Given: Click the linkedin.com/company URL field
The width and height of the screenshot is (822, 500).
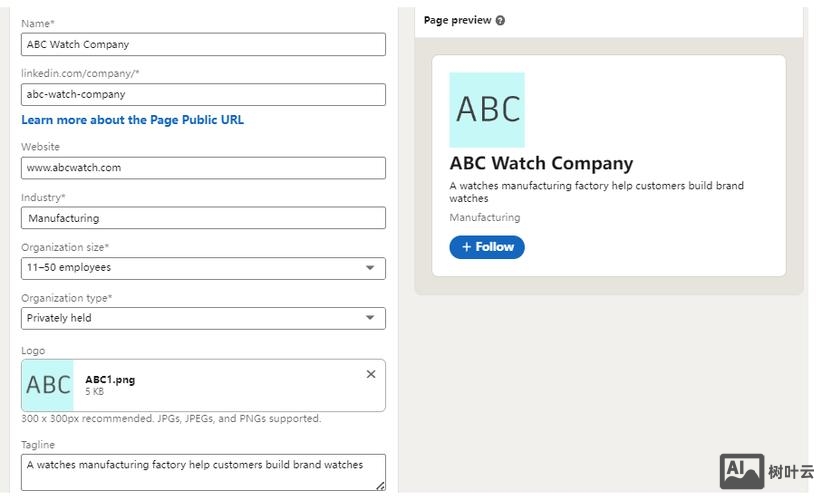Looking at the screenshot, I should coord(203,94).
